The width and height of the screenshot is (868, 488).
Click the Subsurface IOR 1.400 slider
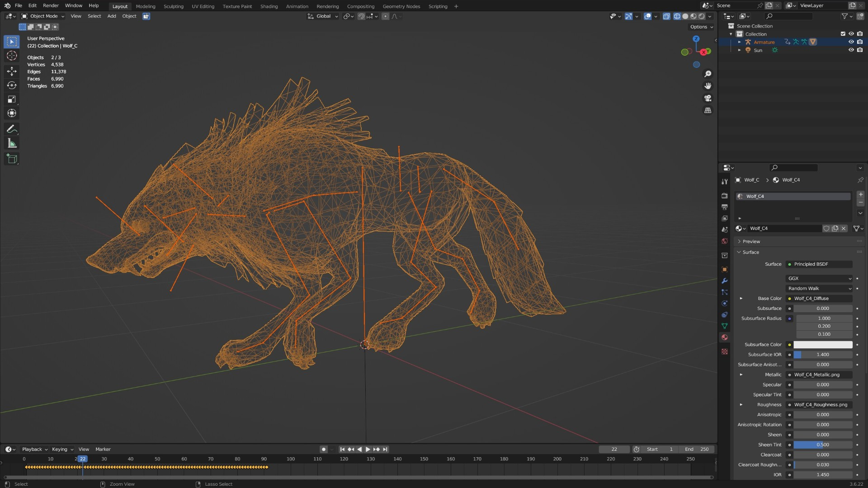pyautogui.click(x=823, y=355)
